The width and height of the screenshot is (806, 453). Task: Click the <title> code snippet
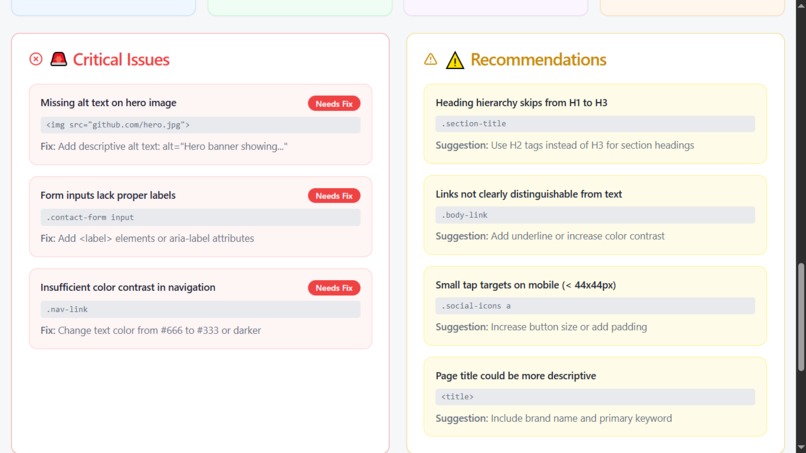595,396
